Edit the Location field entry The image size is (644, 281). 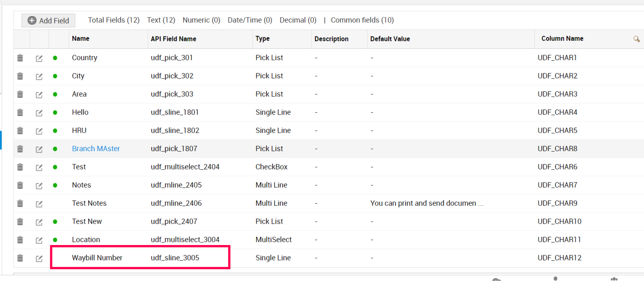(39, 240)
